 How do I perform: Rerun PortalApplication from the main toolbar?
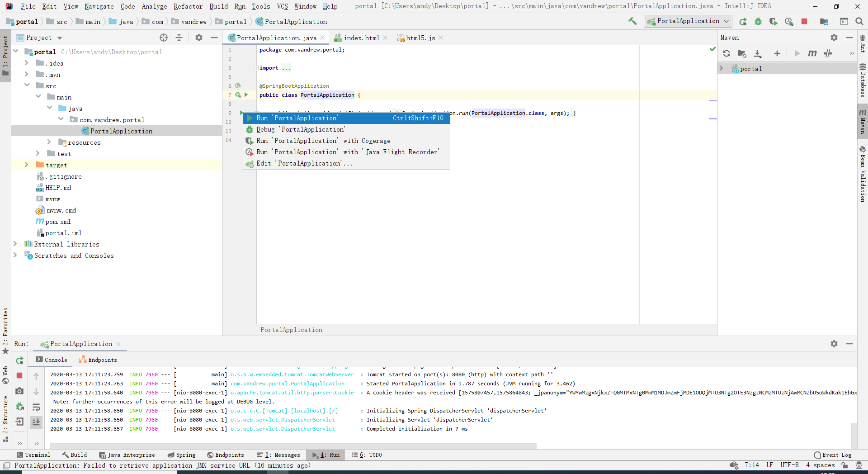tap(743, 21)
